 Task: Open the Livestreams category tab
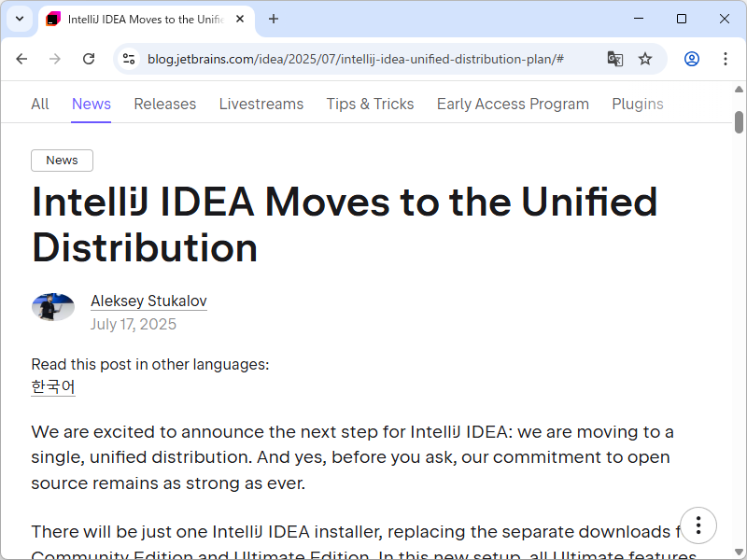(261, 104)
